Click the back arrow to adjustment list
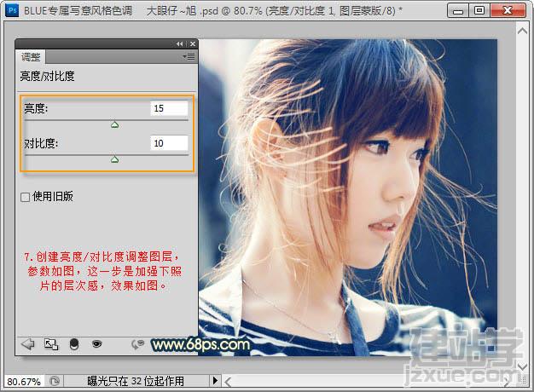The width and height of the screenshot is (534, 392). [27, 344]
